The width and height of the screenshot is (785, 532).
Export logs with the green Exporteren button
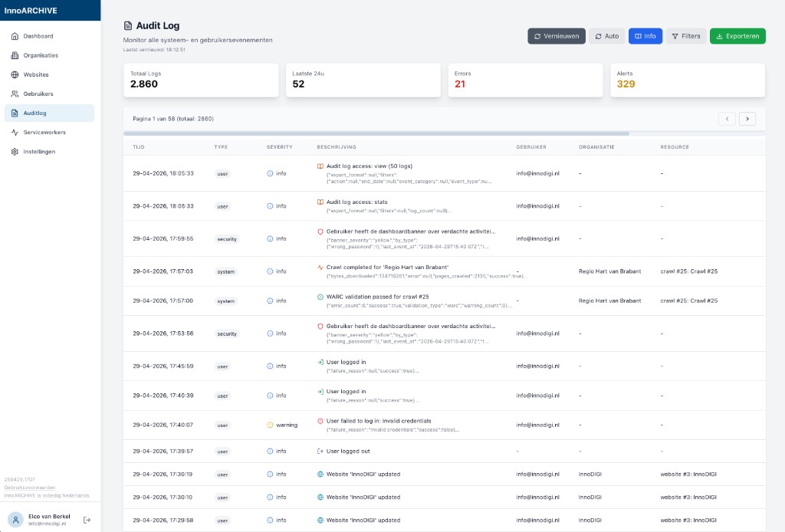pos(737,36)
